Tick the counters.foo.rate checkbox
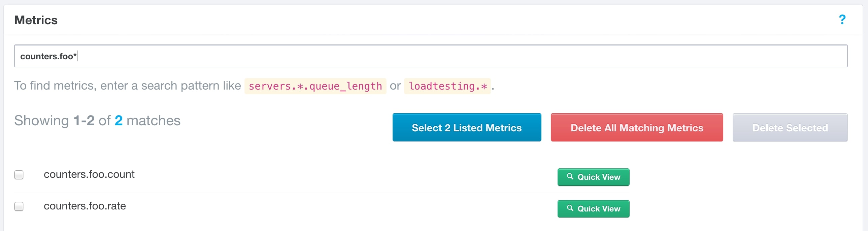The image size is (868, 231). coord(19,206)
